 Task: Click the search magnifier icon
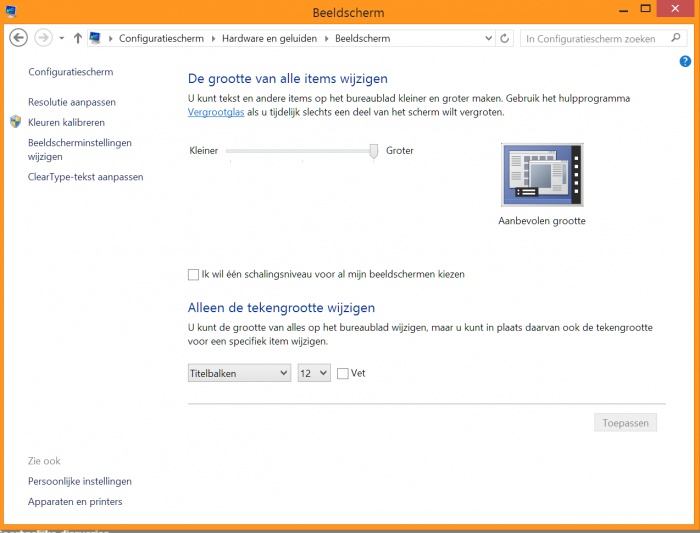[676, 38]
